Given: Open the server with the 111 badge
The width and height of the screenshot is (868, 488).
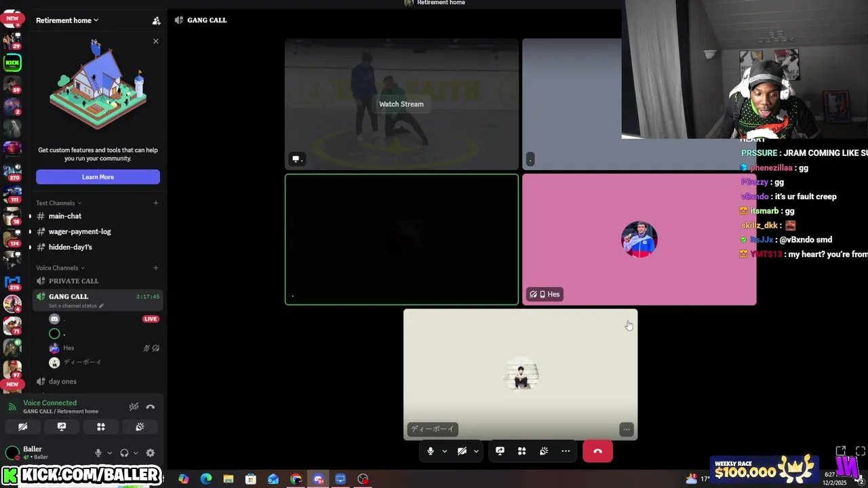Looking at the screenshot, I should pyautogui.click(x=12, y=194).
